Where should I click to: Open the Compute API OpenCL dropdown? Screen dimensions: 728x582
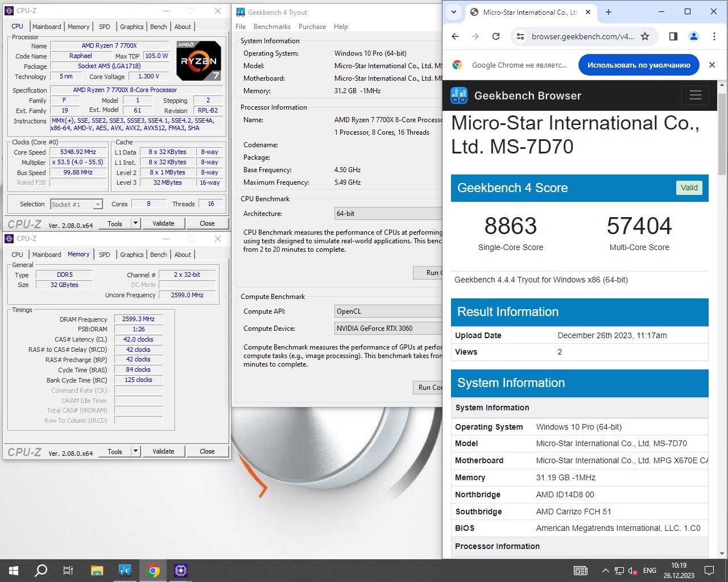(388, 311)
